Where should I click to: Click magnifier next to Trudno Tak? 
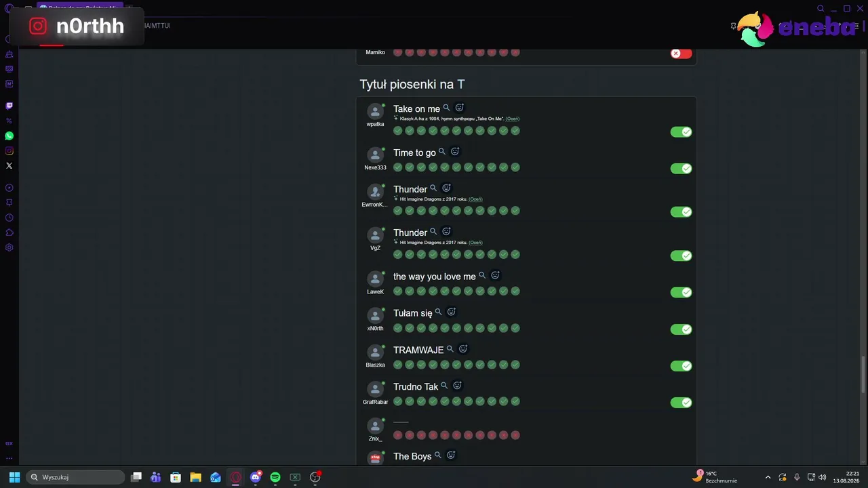[x=444, y=386]
